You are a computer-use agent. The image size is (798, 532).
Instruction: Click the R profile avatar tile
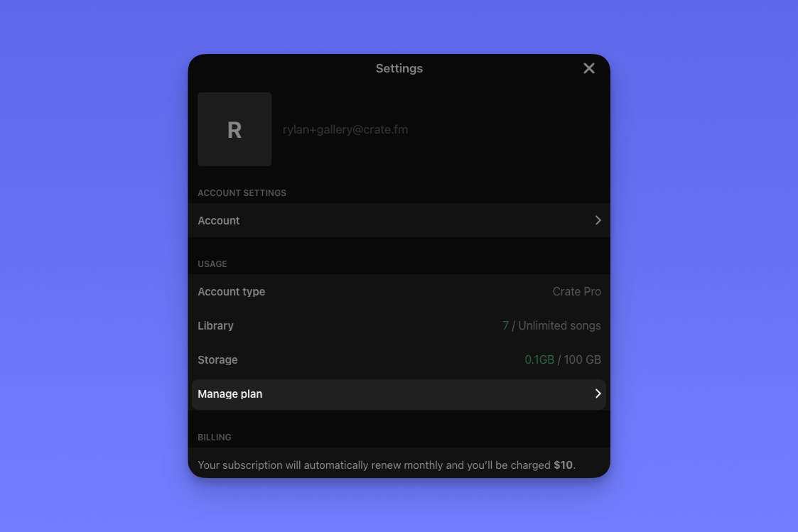tap(234, 129)
